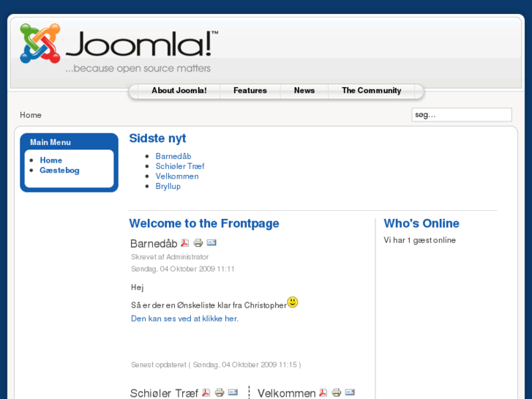Viewport: 532px width, 399px height.
Task: Select Gæstebog in the Main Menu
Action: (x=59, y=171)
